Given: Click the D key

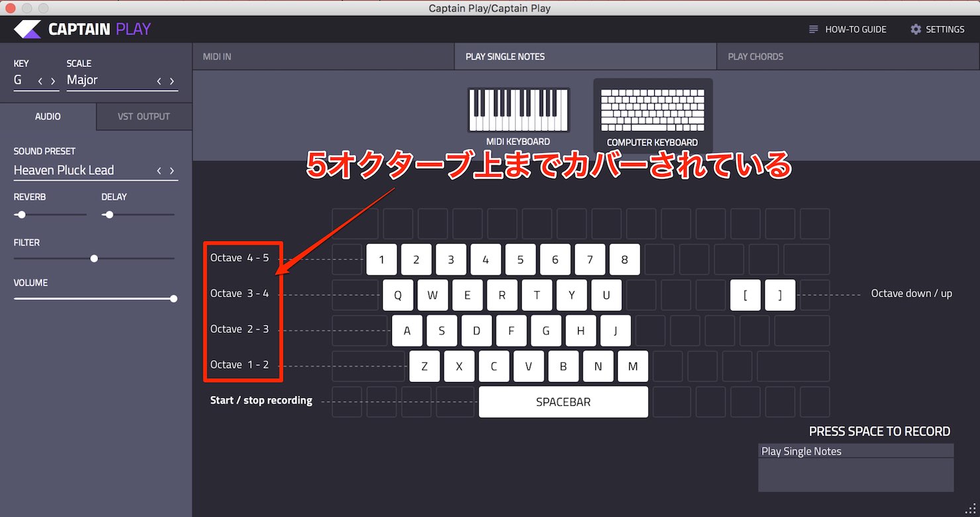Looking at the screenshot, I should click(477, 331).
